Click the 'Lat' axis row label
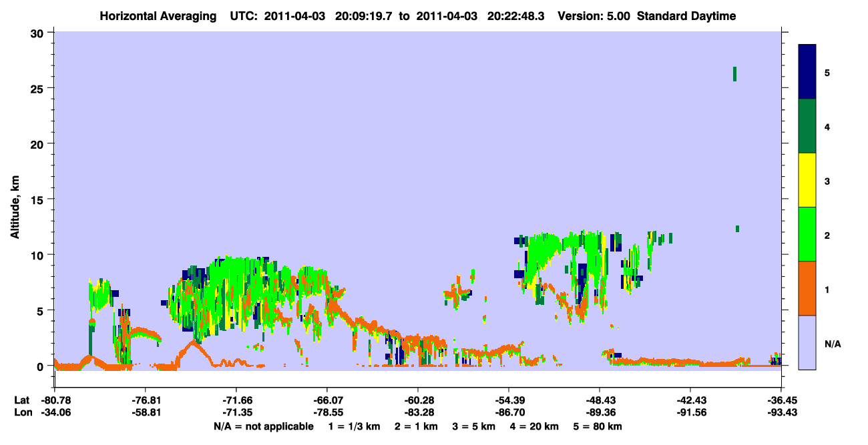 tap(21, 400)
